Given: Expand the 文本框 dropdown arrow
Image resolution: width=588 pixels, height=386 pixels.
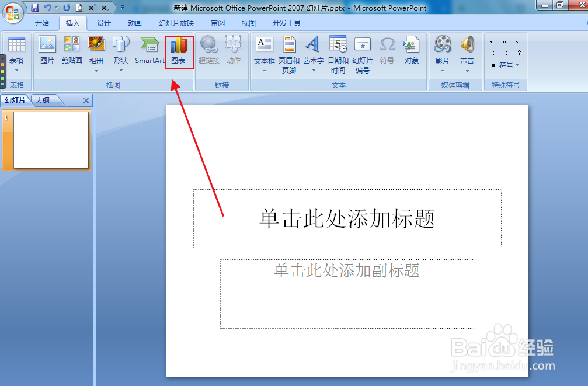Looking at the screenshot, I should click(x=265, y=71).
